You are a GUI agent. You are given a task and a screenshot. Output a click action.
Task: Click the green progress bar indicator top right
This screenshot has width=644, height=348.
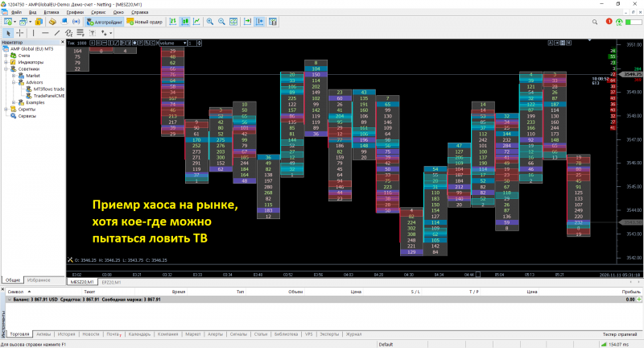coord(634,22)
